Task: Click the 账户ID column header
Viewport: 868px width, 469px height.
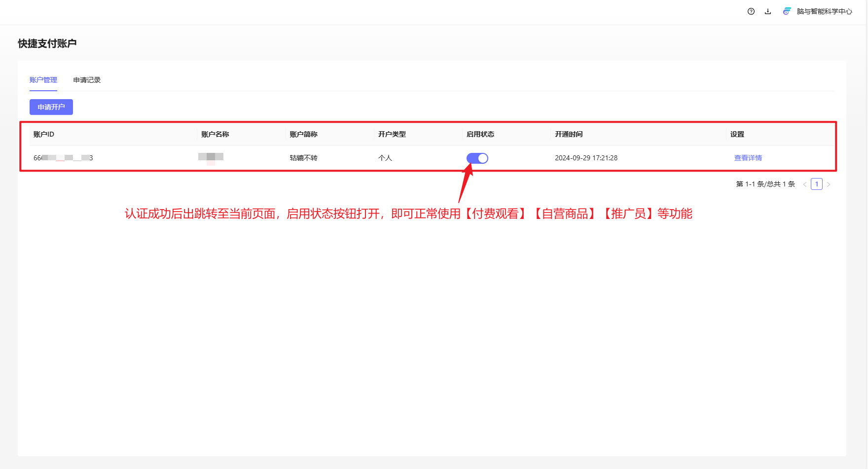Action: [44, 134]
